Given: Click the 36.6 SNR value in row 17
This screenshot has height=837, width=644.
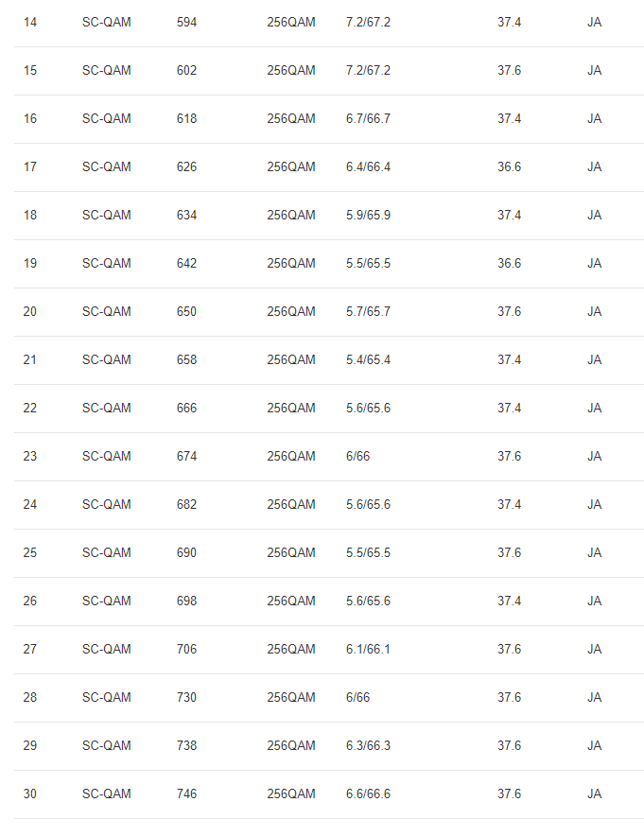Looking at the screenshot, I should click(509, 166).
